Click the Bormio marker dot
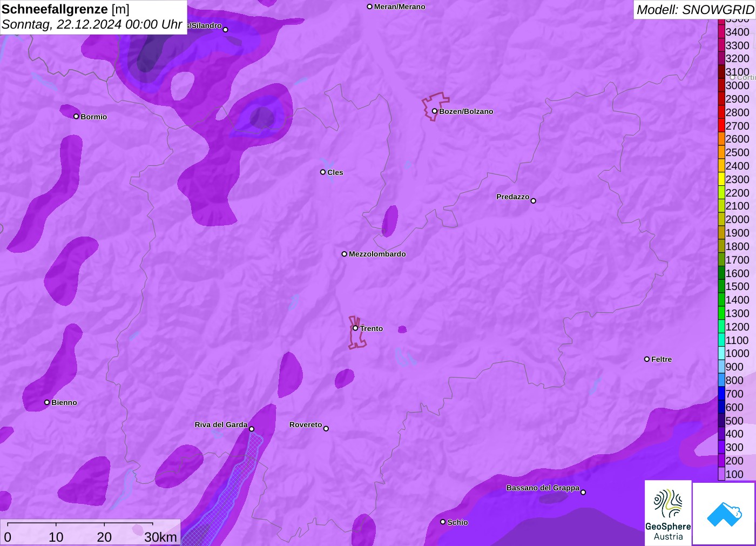This screenshot has width=756, height=546. pyautogui.click(x=76, y=116)
